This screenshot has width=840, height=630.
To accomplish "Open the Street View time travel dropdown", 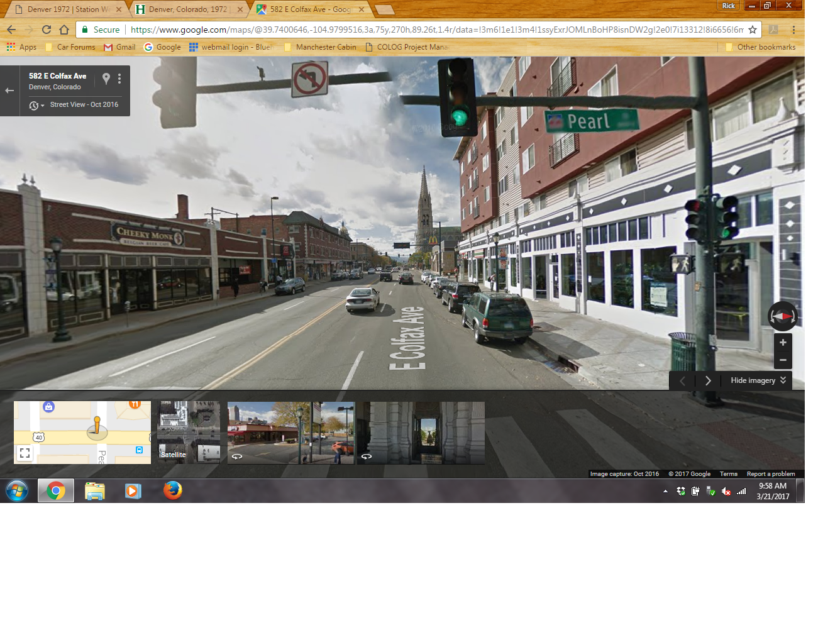I will click(x=36, y=106).
